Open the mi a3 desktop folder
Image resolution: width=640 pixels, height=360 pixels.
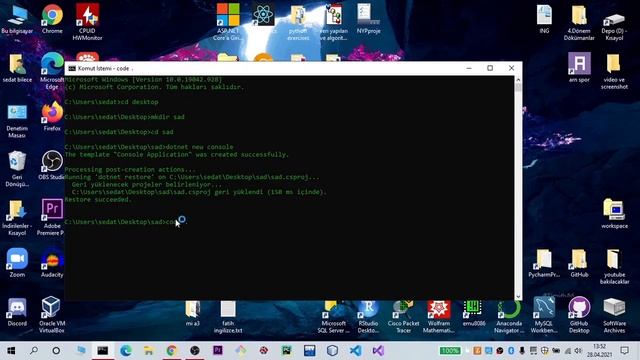(x=193, y=313)
